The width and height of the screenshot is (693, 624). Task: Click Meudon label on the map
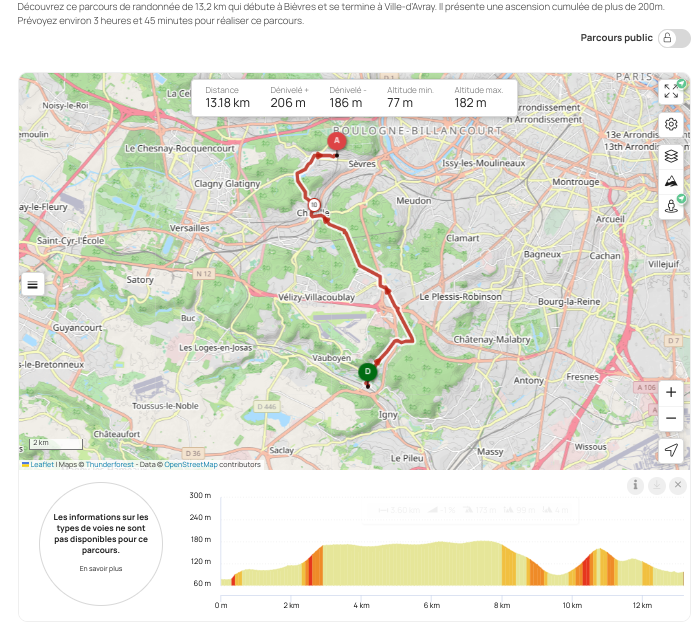414,201
